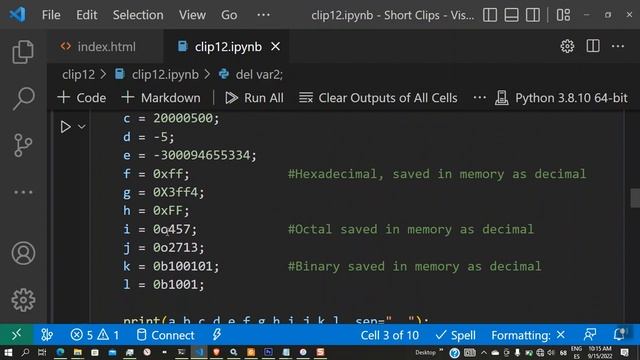Screen dimensions: 640x360
Task: Open the Accounts menu icon
Action: click(23, 253)
